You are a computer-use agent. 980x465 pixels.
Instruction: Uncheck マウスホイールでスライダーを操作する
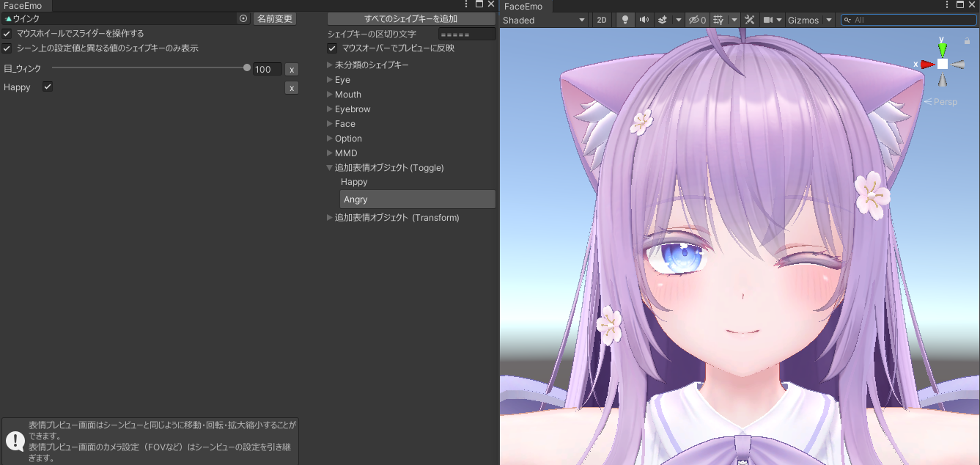pos(7,34)
